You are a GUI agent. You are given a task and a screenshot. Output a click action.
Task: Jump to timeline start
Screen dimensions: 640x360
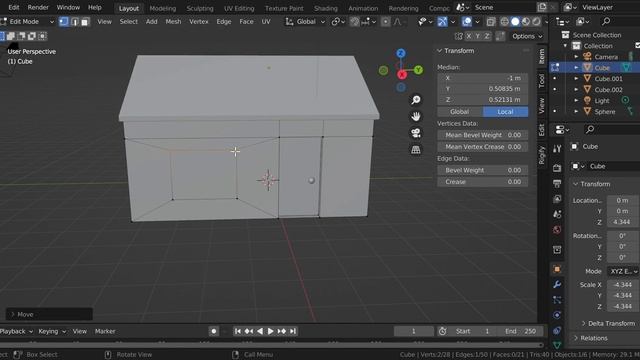238,331
